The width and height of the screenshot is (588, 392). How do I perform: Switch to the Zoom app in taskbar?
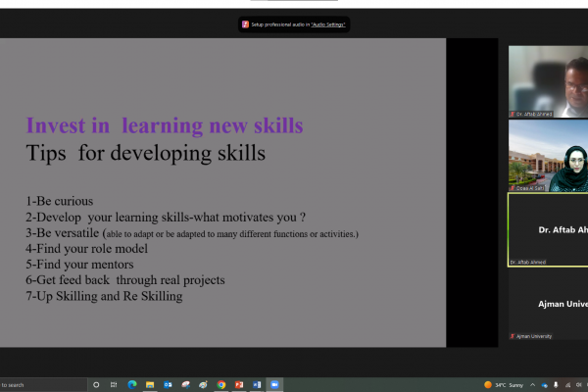274,384
